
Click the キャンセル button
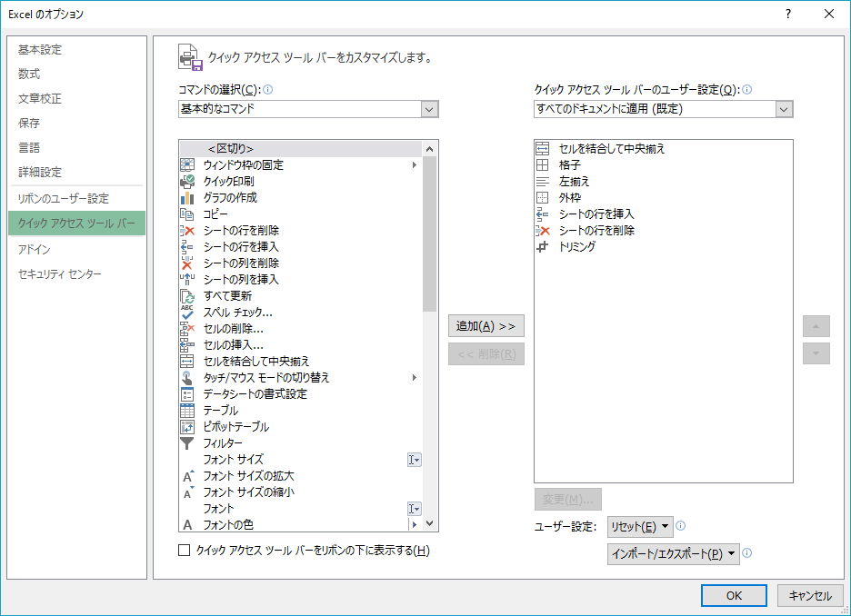click(810, 595)
